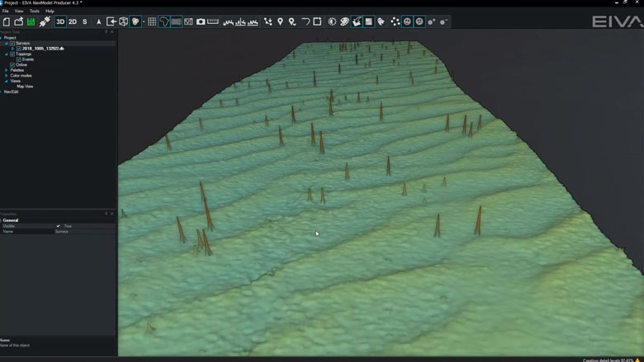Viewport: 644px width, 362px height.
Task: Click the green Save project icon
Action: (31, 21)
